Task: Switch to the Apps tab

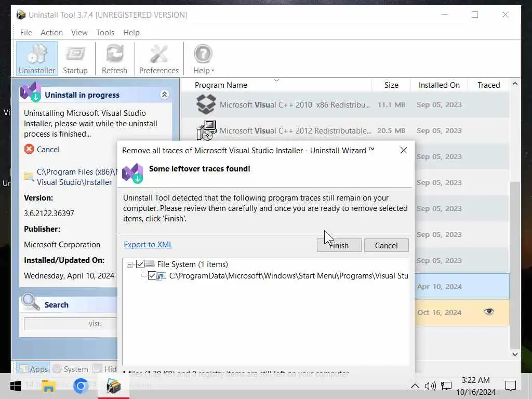Action: [33, 369]
